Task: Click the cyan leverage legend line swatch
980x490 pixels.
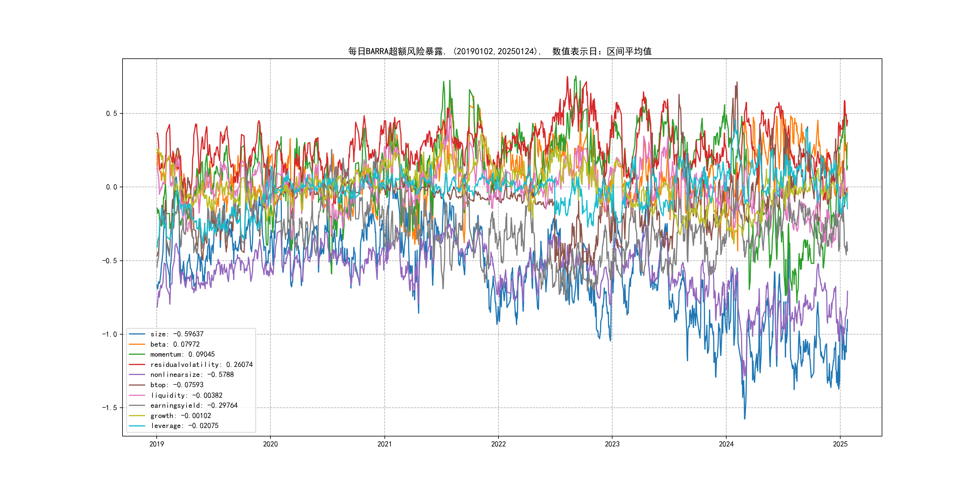Action: (x=137, y=426)
